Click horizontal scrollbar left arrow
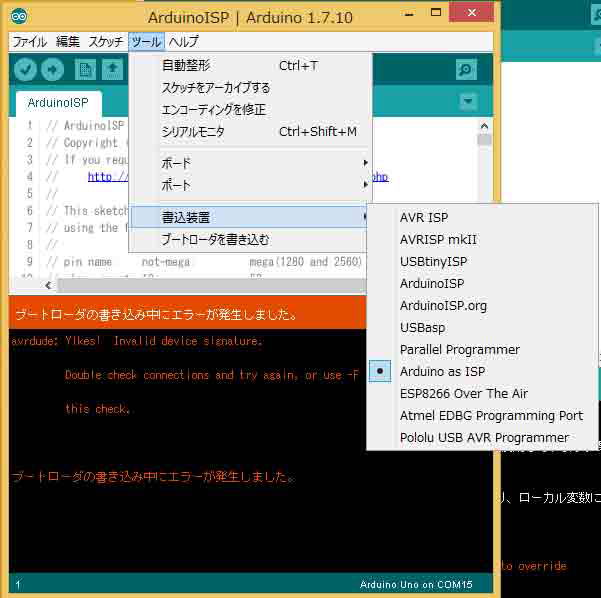The width and height of the screenshot is (601, 598). click(x=48, y=285)
